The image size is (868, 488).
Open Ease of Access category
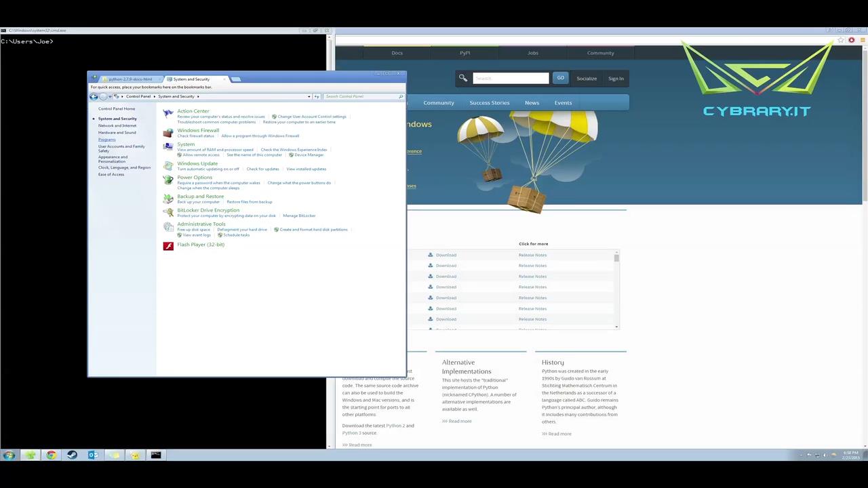point(111,174)
